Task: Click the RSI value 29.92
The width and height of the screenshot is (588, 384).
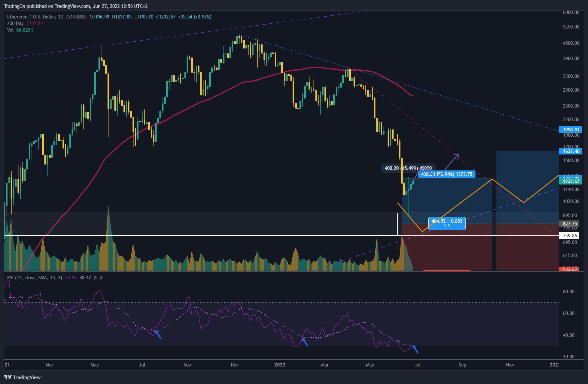Action: pyautogui.click(x=71, y=278)
